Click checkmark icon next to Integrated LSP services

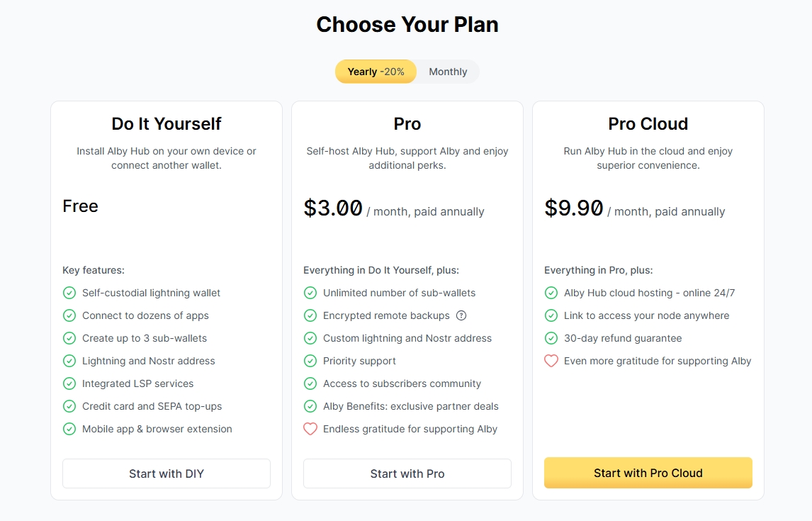69,383
